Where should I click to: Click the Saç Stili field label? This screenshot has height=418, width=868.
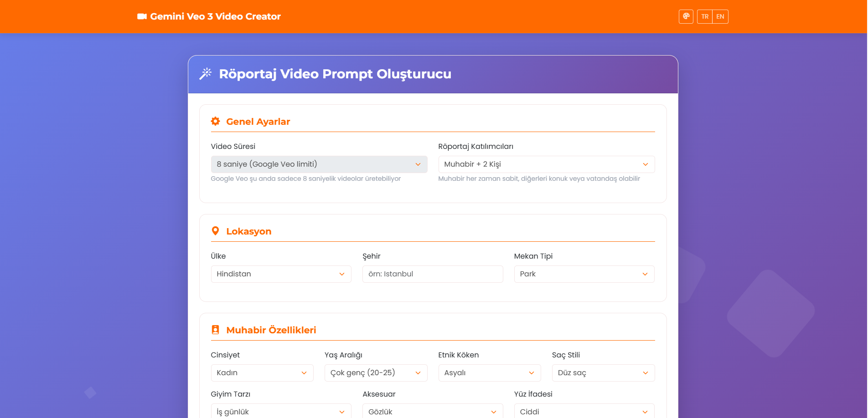566,355
